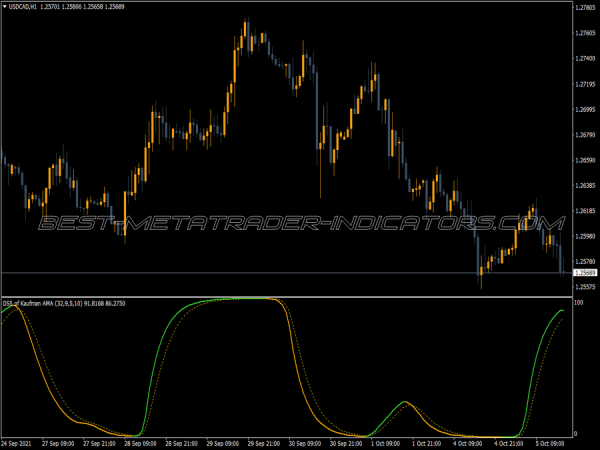This screenshot has width=600, height=450.
Task: Click the 4 Oct 21:00 time label
Action: 513,442
